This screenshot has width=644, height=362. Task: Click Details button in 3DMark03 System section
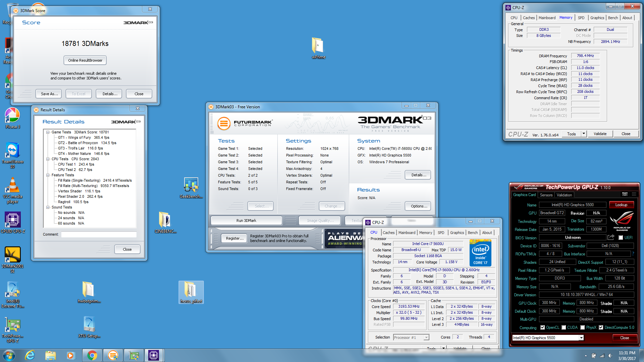419,175
